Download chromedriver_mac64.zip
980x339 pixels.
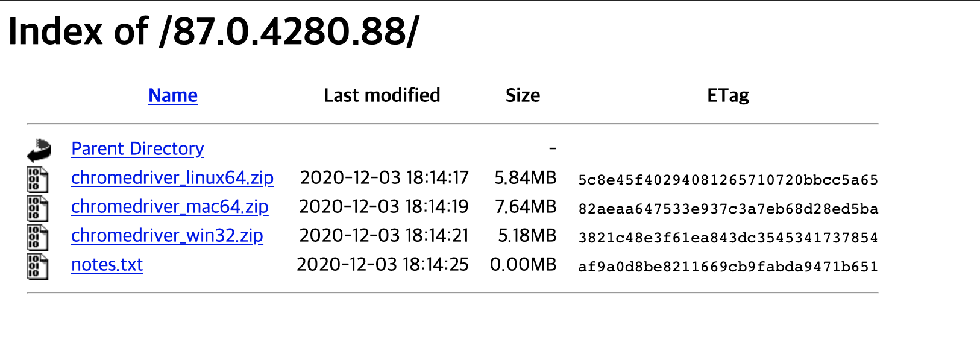(x=170, y=206)
